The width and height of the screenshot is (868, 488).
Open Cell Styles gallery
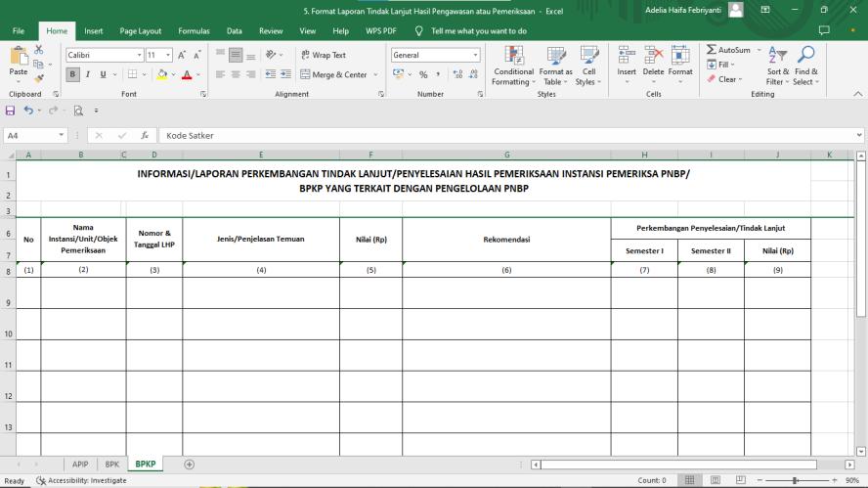(x=588, y=66)
